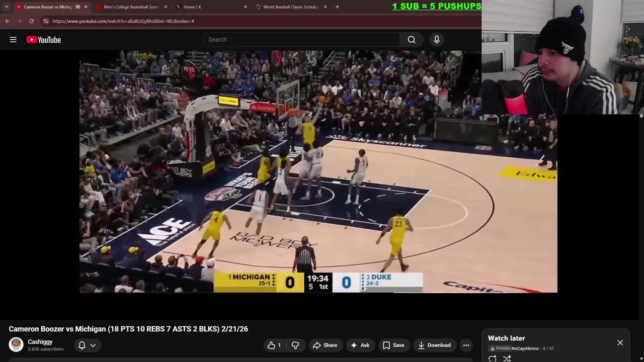Save the video to a playlist

pyautogui.click(x=393, y=345)
